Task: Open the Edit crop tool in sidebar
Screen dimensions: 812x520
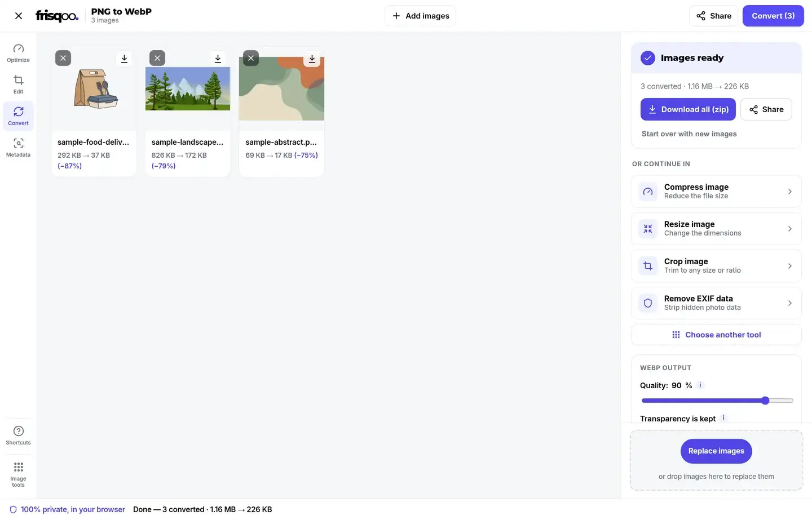Action: [19, 85]
